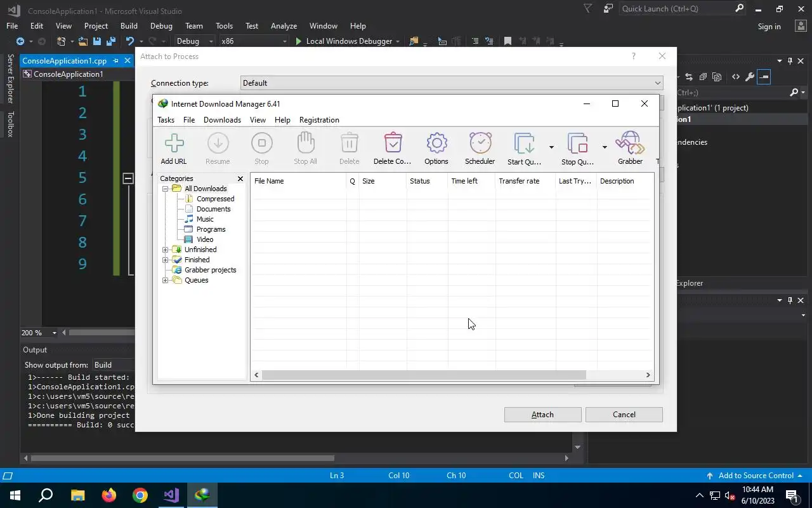Click the Stop All hand icon
812x508 pixels.
pyautogui.click(x=305, y=144)
